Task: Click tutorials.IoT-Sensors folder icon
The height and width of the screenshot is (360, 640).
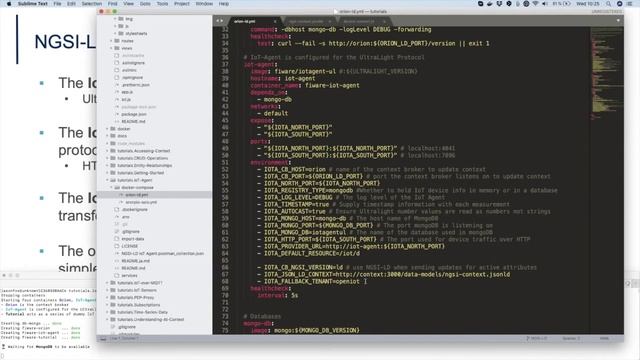Action: [x=113, y=290]
